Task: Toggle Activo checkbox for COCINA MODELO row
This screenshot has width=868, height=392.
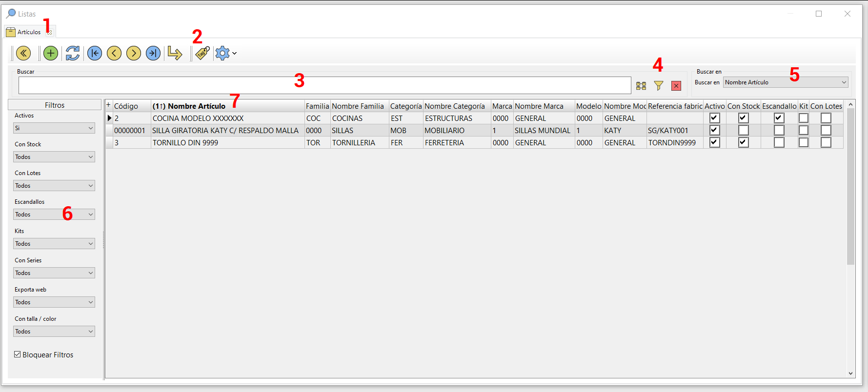Action: 715,118
